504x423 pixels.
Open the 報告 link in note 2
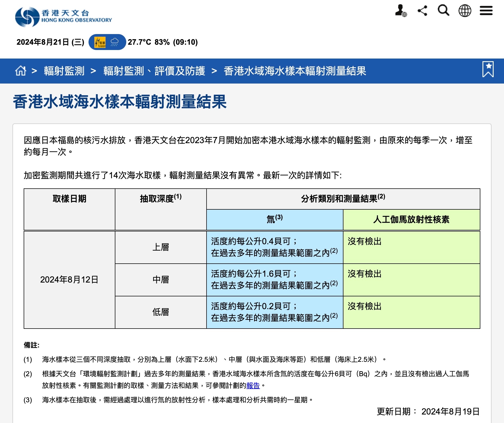click(x=253, y=385)
